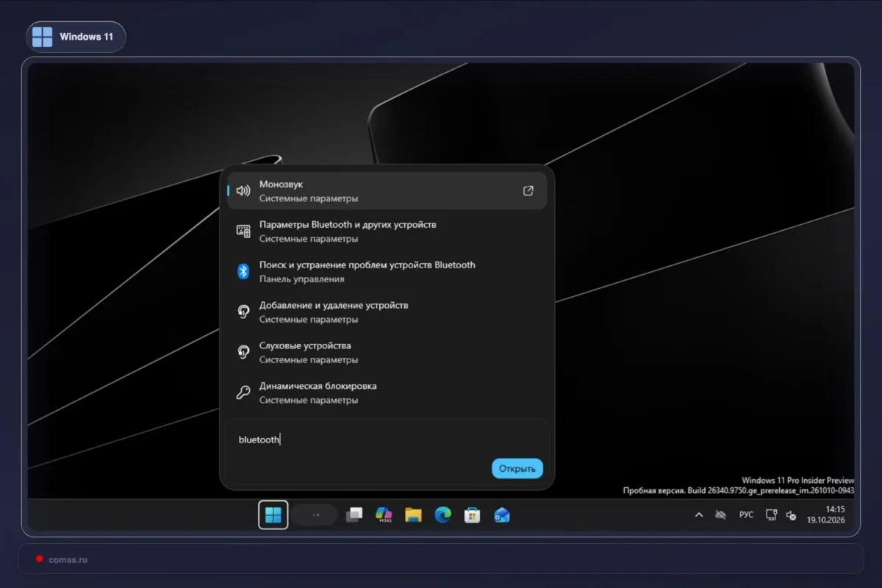Expand the hidden tray icons chevron
This screenshot has width=882, height=588.
point(699,515)
